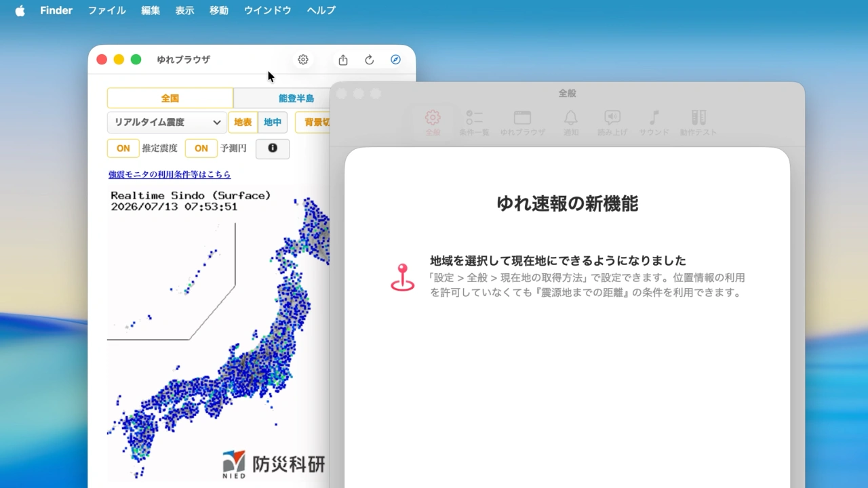Open the 通知 bell settings pane
The image size is (868, 488).
[571, 122]
